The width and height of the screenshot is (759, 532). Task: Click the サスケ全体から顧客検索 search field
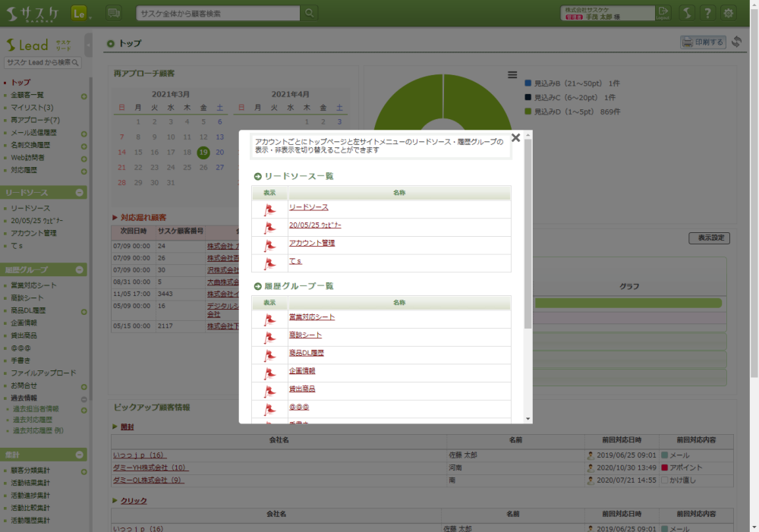coord(219,13)
